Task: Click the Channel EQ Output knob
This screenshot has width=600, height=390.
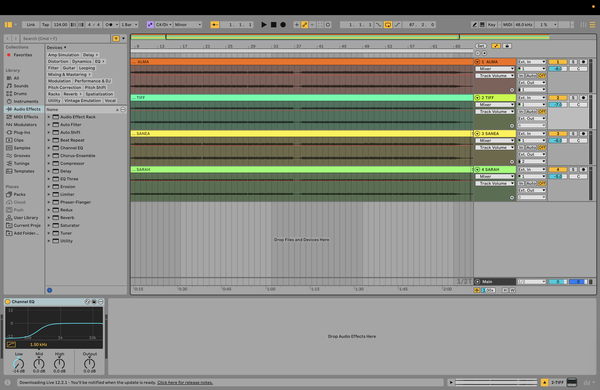Action: pos(90,364)
